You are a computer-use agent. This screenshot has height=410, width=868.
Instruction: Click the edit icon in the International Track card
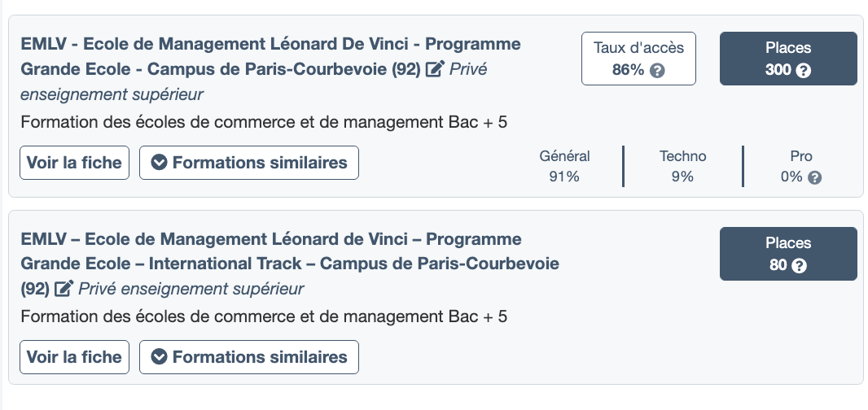(x=64, y=289)
